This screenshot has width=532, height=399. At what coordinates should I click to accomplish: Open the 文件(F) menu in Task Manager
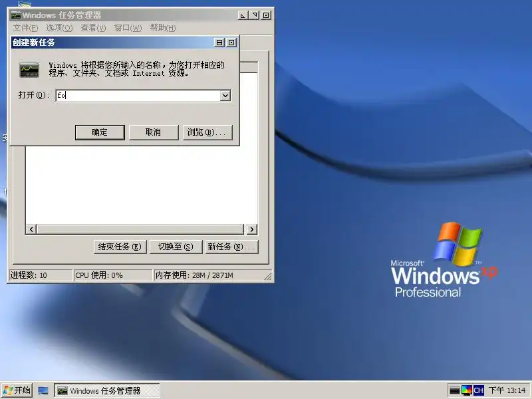click(25, 28)
